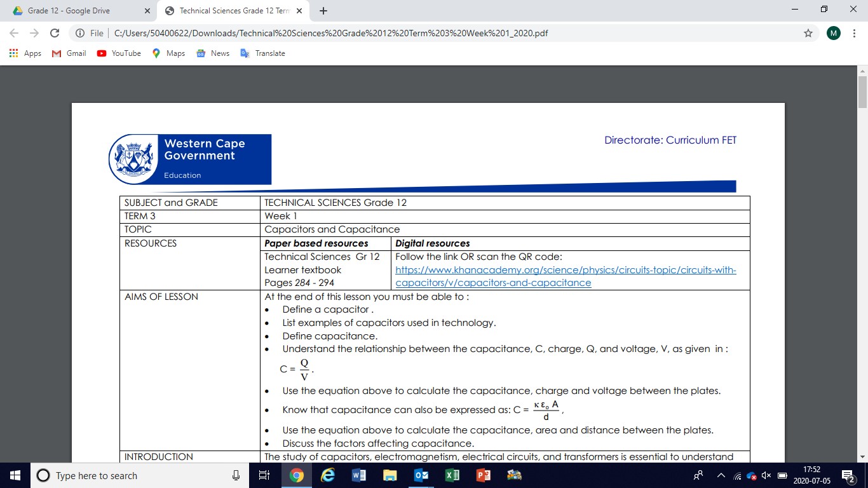Screen dimensions: 868x488
Task: Follow the Khan Academy capacitors link
Action: 566,276
